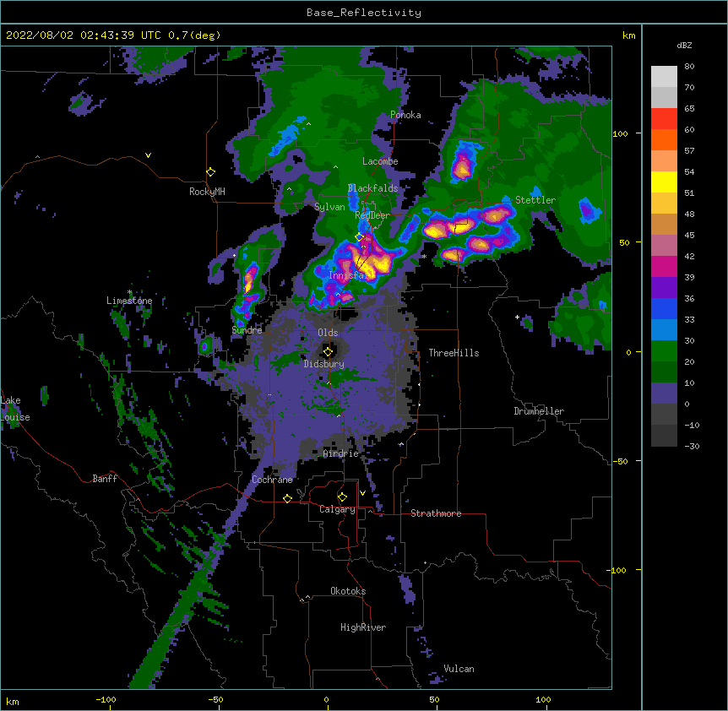Click the 100 tick label on right axis
Screen dimensions: 728x711
click(x=620, y=133)
